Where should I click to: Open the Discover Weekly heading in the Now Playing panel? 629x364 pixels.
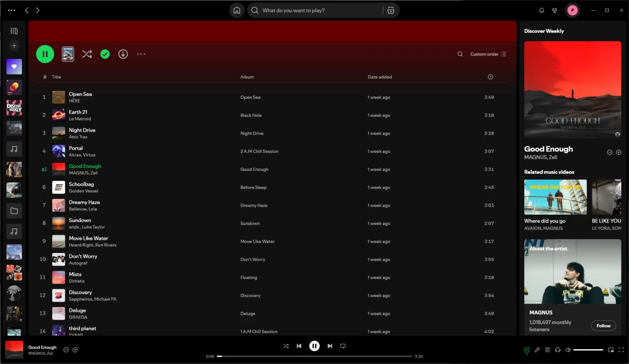tap(544, 31)
